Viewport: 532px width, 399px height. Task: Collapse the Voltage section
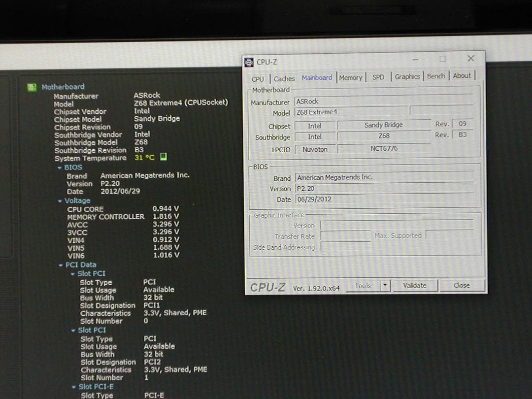[60, 200]
